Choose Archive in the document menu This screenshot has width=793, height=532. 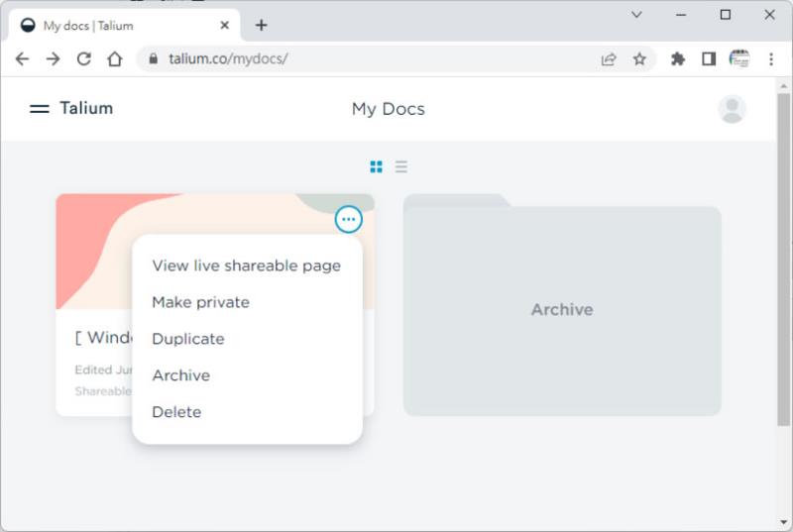tap(181, 375)
